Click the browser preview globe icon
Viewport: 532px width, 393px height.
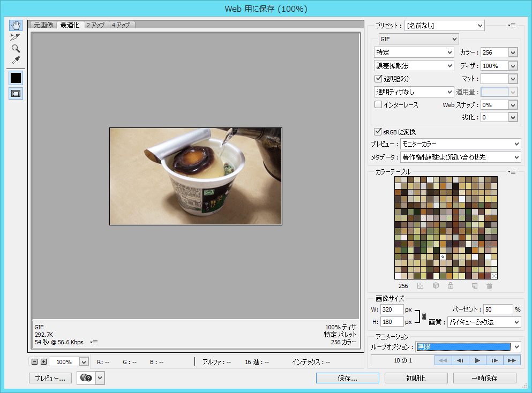[x=86, y=378]
